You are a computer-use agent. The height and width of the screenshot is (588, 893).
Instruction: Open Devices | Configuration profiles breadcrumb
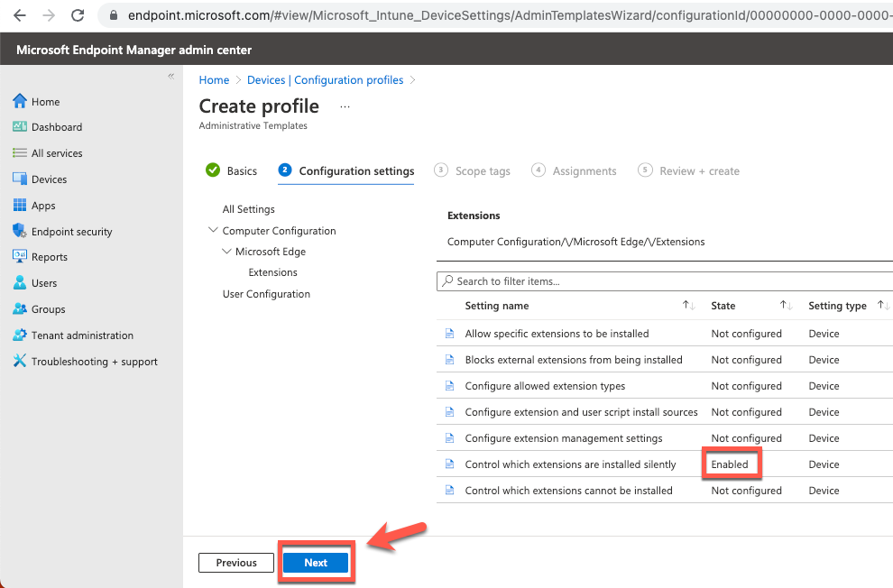326,80
